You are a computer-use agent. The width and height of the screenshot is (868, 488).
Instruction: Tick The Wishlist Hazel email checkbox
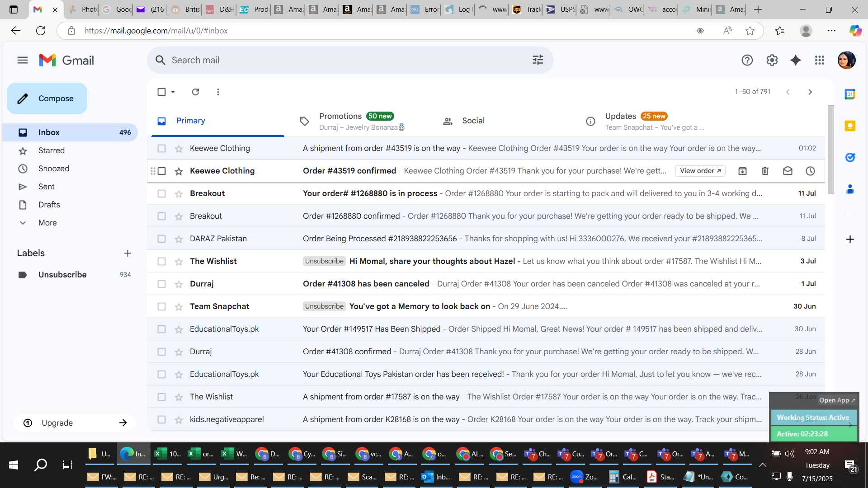click(x=161, y=261)
